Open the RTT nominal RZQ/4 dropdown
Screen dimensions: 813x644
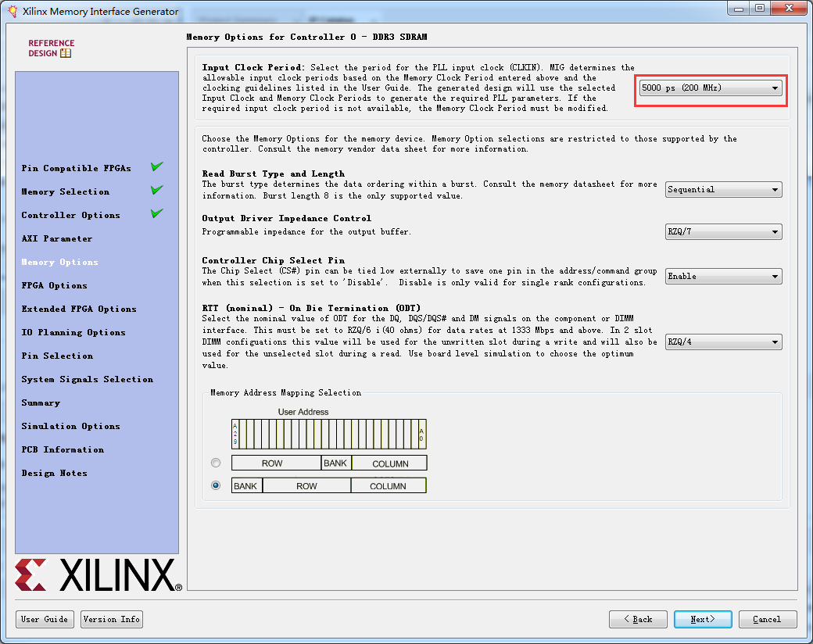point(723,342)
